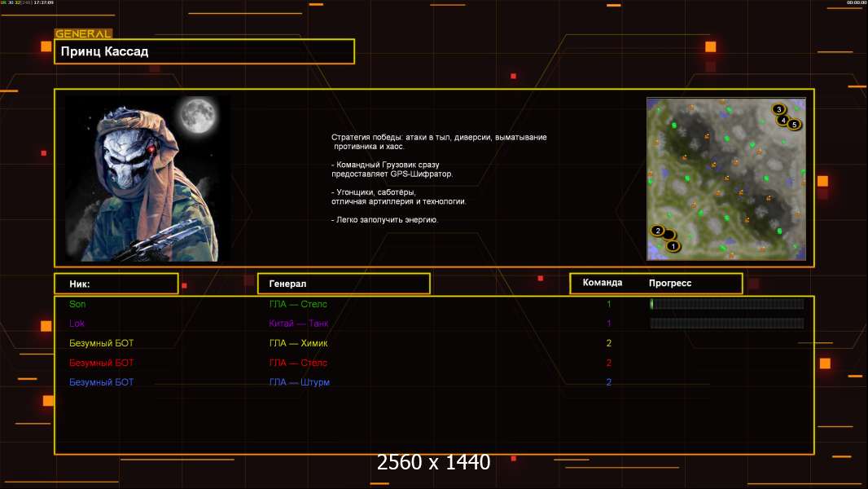Click the Прогресс column header
Screen dimensions: 868x489
670,284
